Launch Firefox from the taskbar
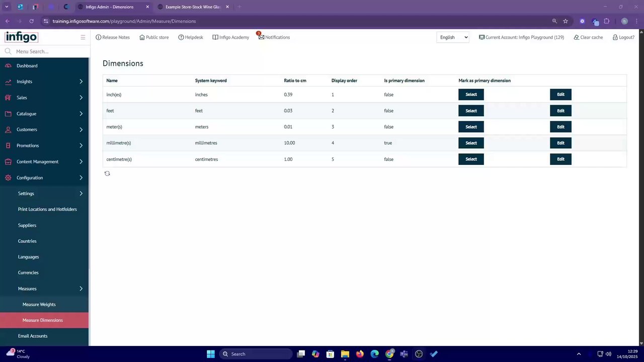Image resolution: width=644 pixels, height=362 pixels. click(360, 354)
